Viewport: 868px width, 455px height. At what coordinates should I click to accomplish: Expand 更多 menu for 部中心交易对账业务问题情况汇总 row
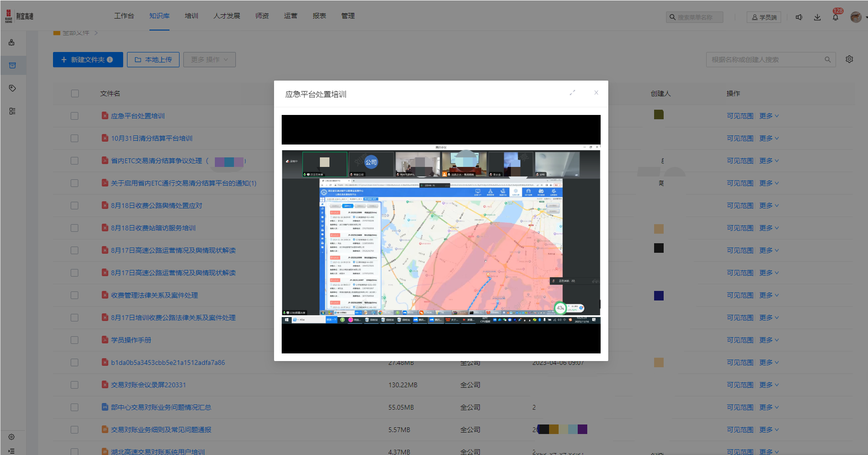[769, 407]
